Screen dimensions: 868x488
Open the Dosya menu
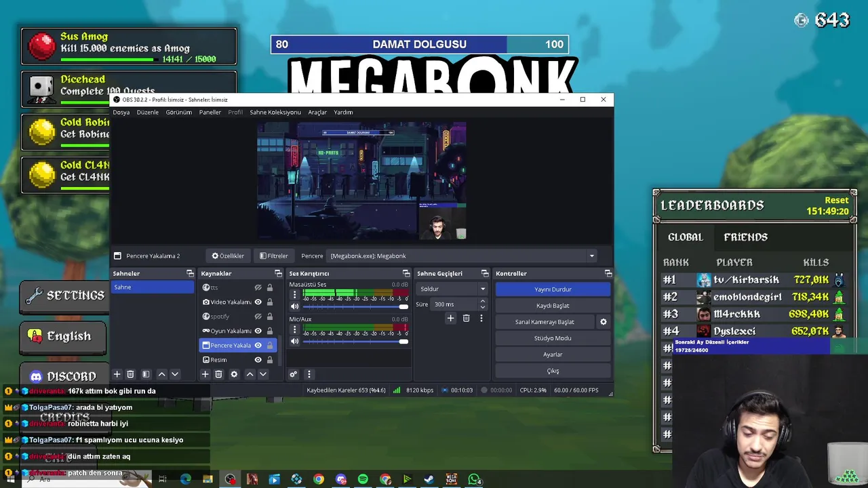point(121,112)
